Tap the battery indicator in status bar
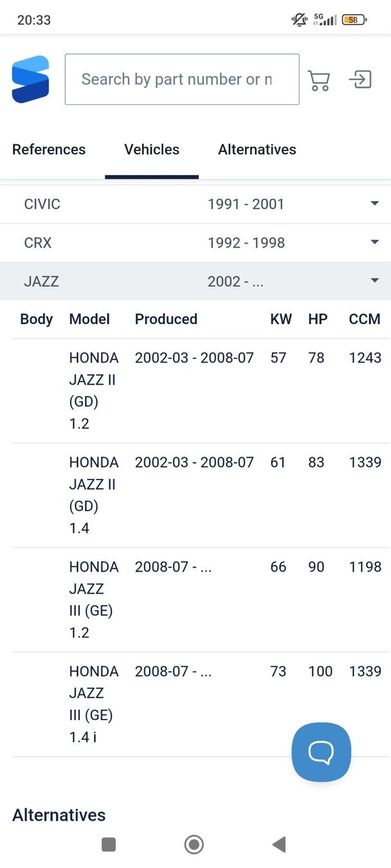 pos(354,20)
